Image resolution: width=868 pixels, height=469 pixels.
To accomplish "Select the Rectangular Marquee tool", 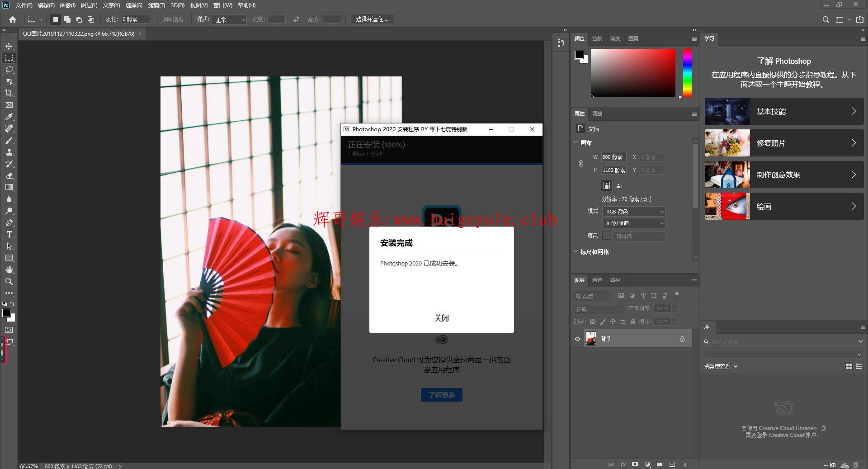I will tap(9, 58).
